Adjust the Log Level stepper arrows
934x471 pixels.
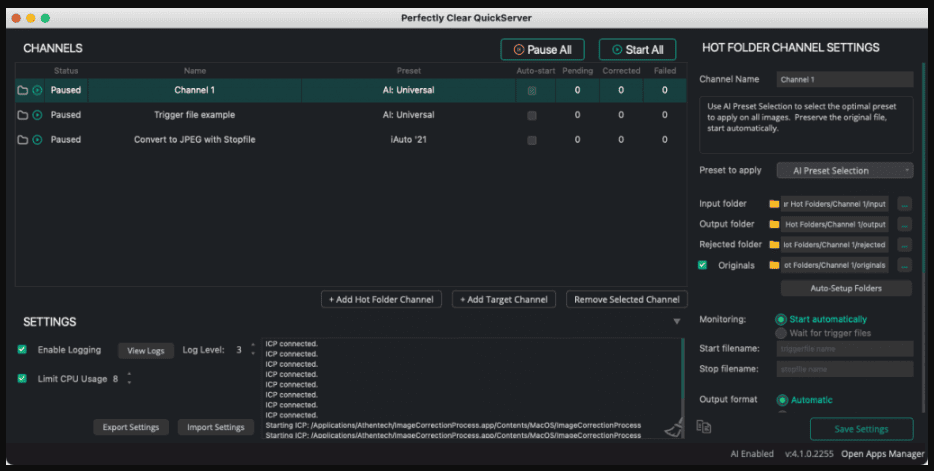point(253,350)
